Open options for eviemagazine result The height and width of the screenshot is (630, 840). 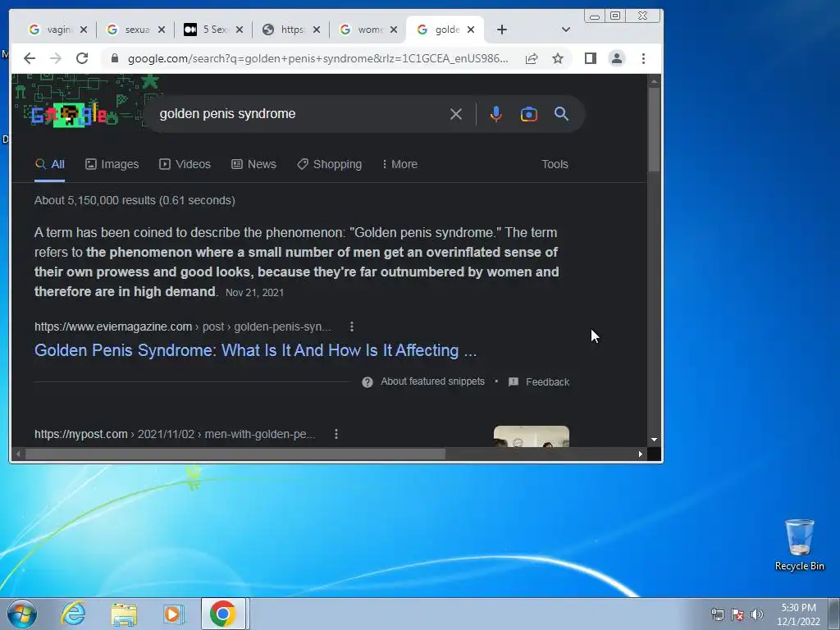click(351, 326)
